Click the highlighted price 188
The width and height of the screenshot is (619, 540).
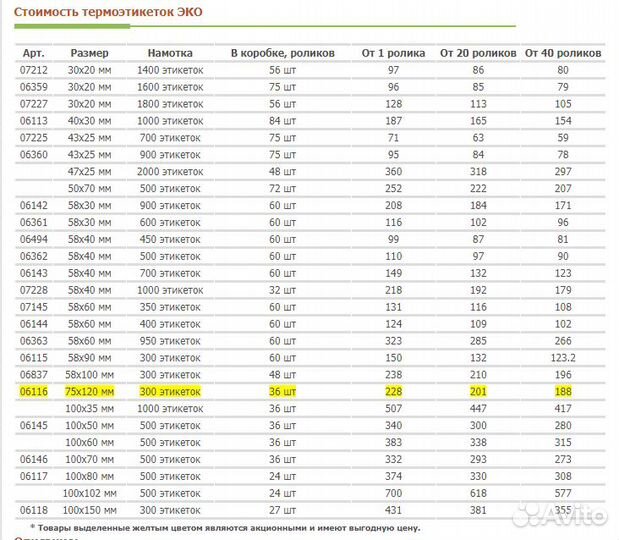[x=563, y=392]
